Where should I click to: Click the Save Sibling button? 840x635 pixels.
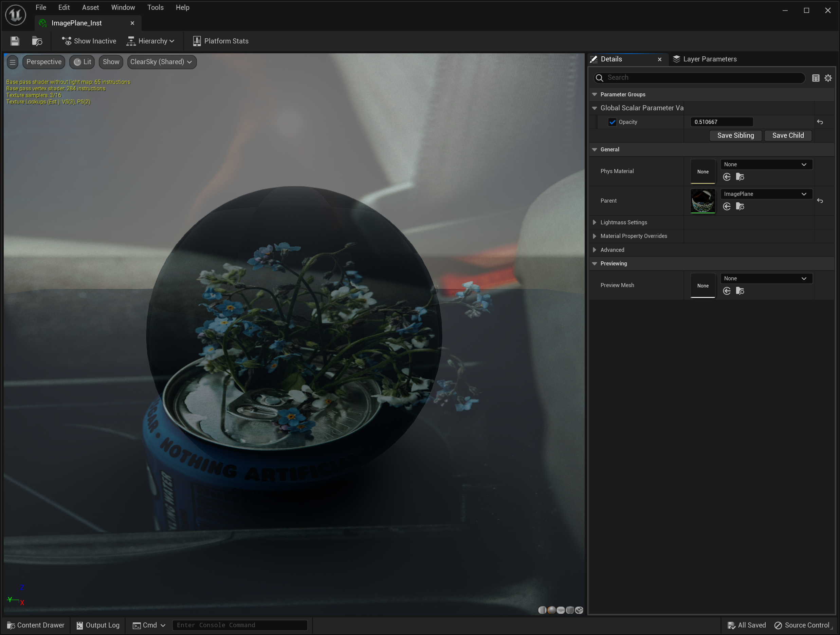(x=735, y=135)
